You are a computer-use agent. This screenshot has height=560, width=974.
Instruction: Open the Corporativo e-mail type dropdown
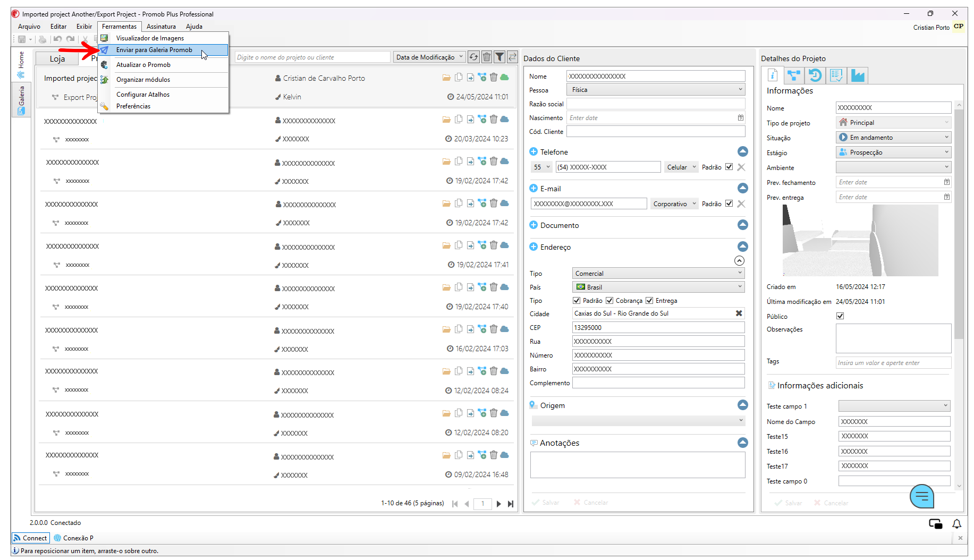point(674,203)
